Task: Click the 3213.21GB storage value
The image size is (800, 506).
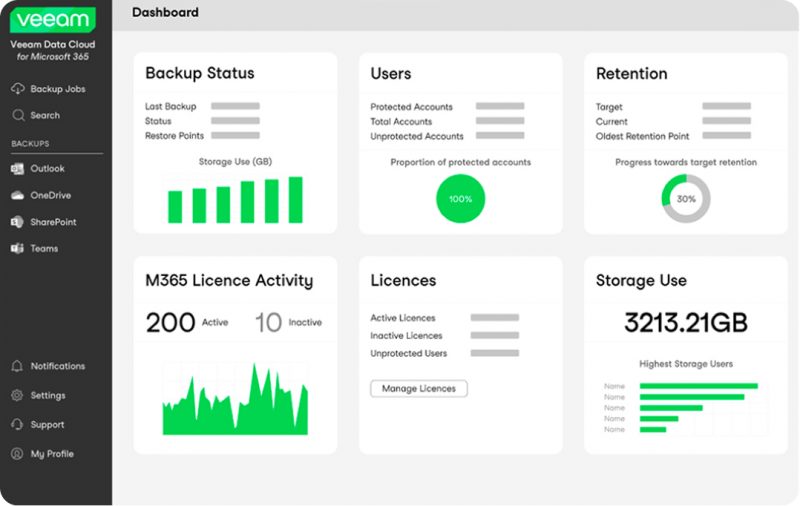Action: click(686, 322)
